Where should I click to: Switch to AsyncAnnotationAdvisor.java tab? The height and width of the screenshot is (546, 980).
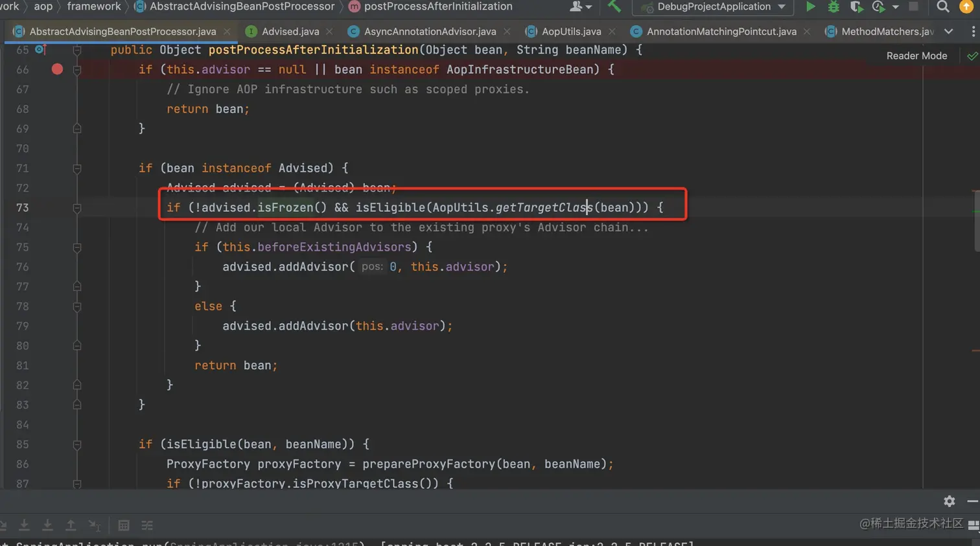point(430,31)
